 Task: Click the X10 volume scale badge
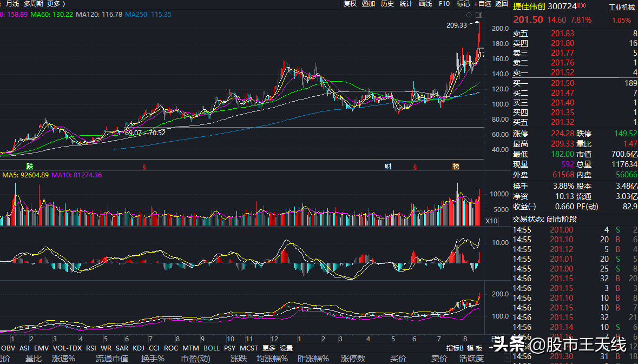[491, 221]
